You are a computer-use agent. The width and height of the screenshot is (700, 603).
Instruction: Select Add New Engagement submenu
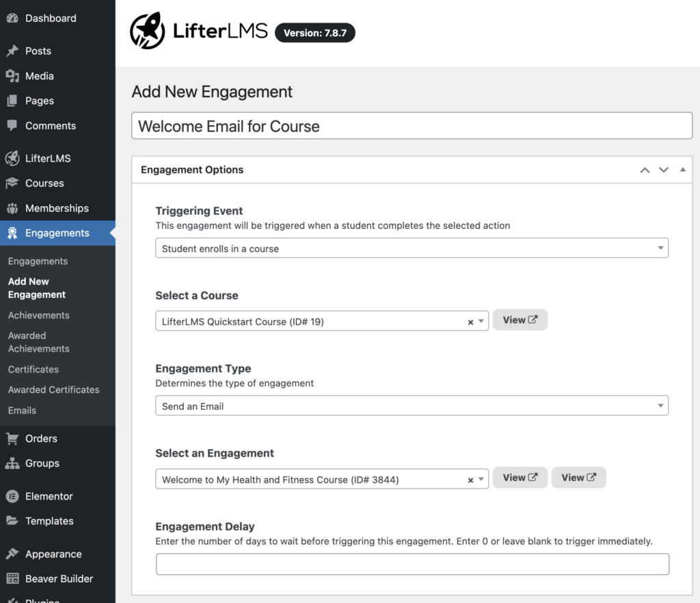coord(37,288)
